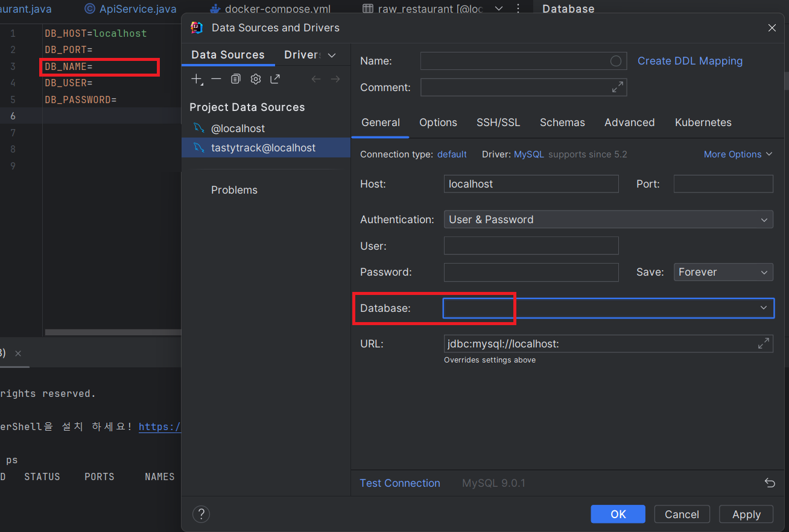Click line number 6 in the gutter
Viewport: 789px width, 532px height.
point(13,116)
